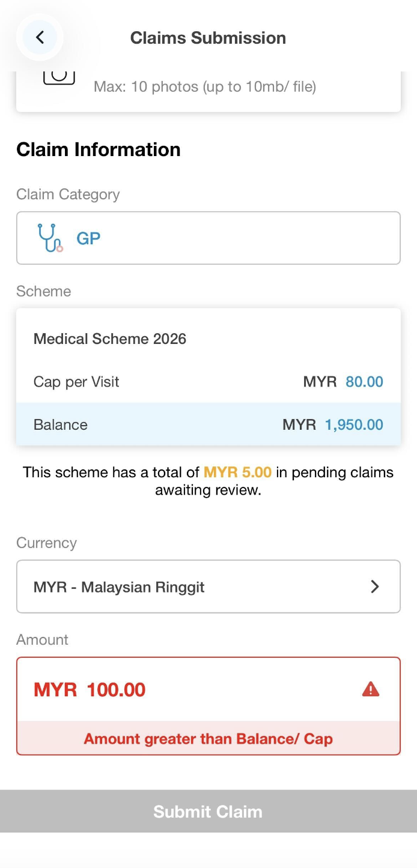Click the 'Amount greater than Balance/ Cap' error

click(x=208, y=738)
